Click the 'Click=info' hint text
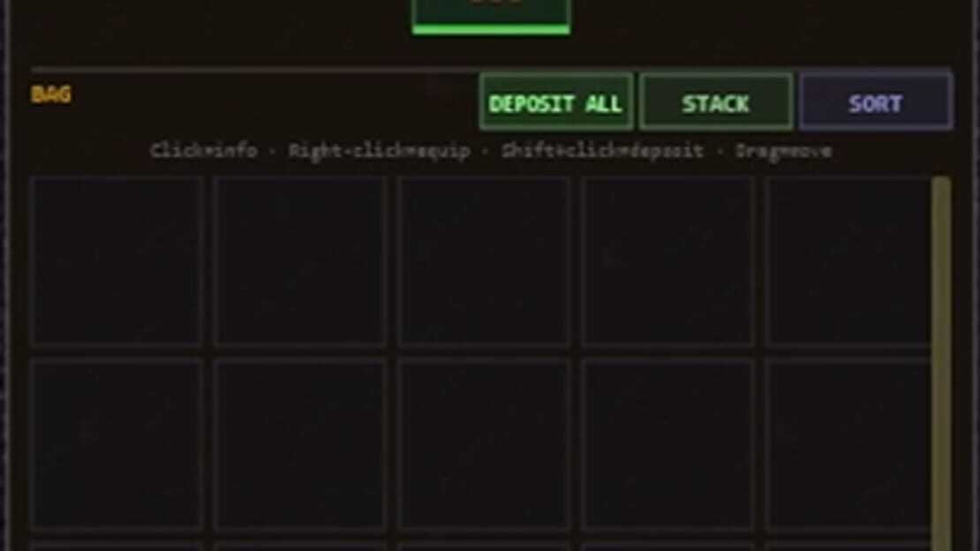980x551 pixels. pos(204,151)
